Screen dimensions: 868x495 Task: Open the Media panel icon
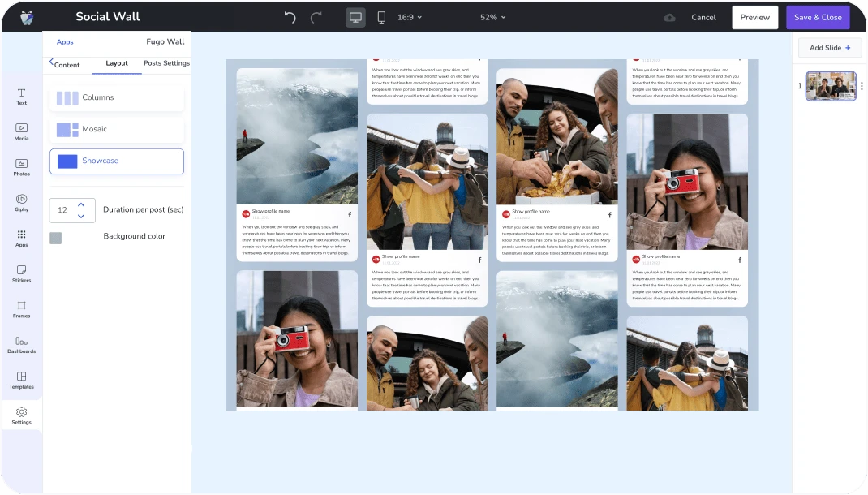tap(21, 131)
